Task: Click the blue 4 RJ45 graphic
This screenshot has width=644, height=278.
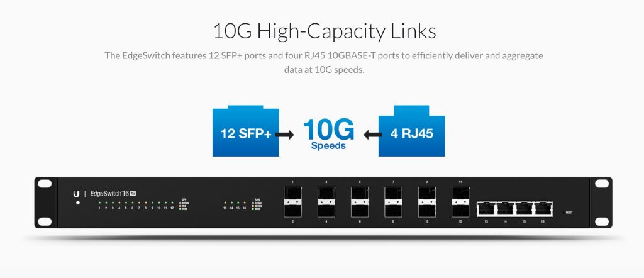Action: coord(411,131)
